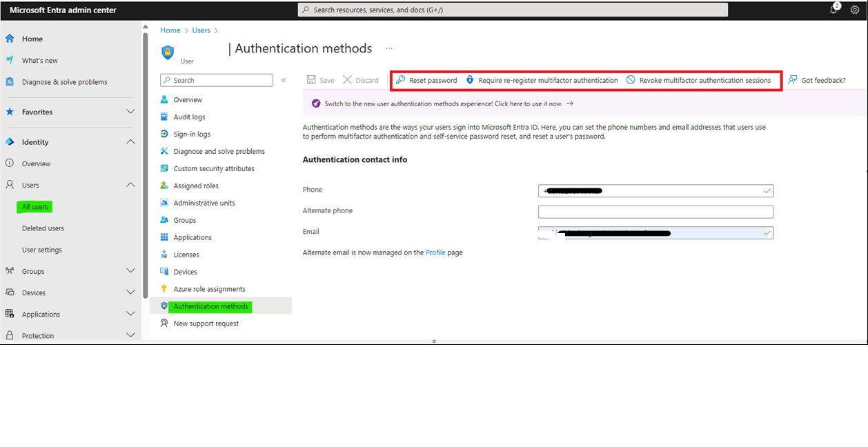Click the Users person icon in sidebar
The height and width of the screenshot is (447, 868).
10,185
